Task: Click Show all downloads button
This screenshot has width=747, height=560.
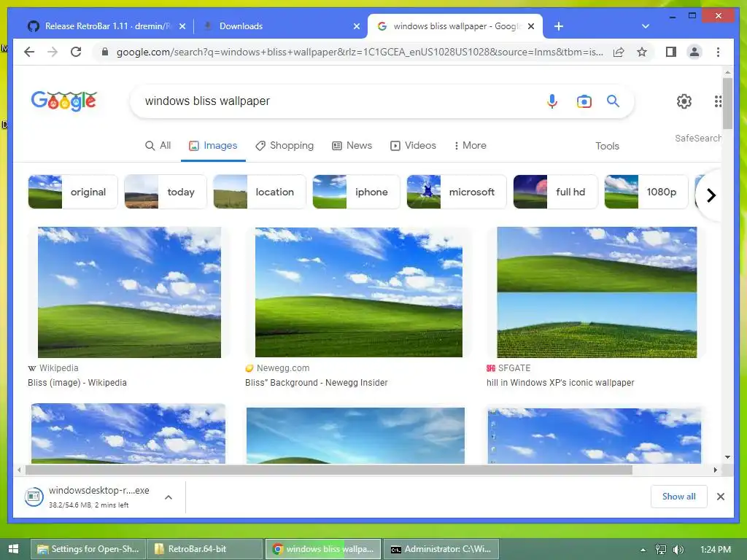Action: coord(678,496)
